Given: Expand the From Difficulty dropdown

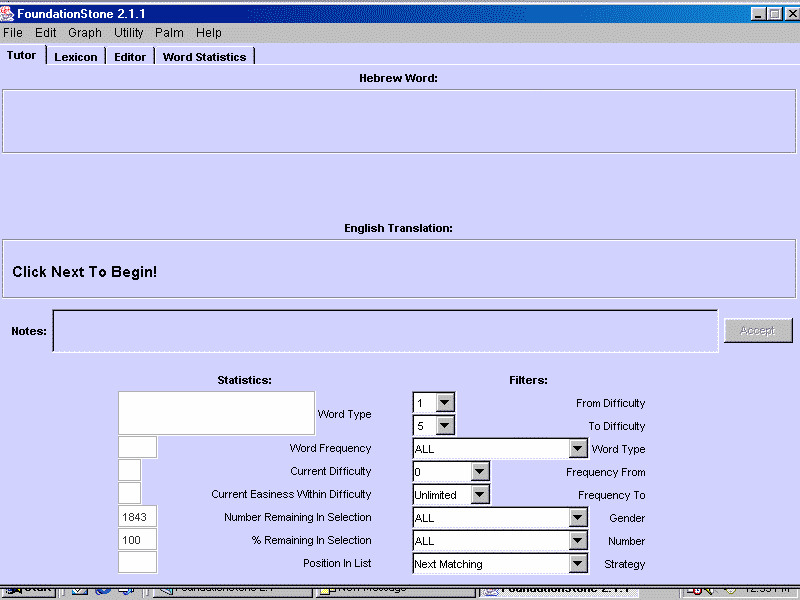Looking at the screenshot, I should pos(445,403).
